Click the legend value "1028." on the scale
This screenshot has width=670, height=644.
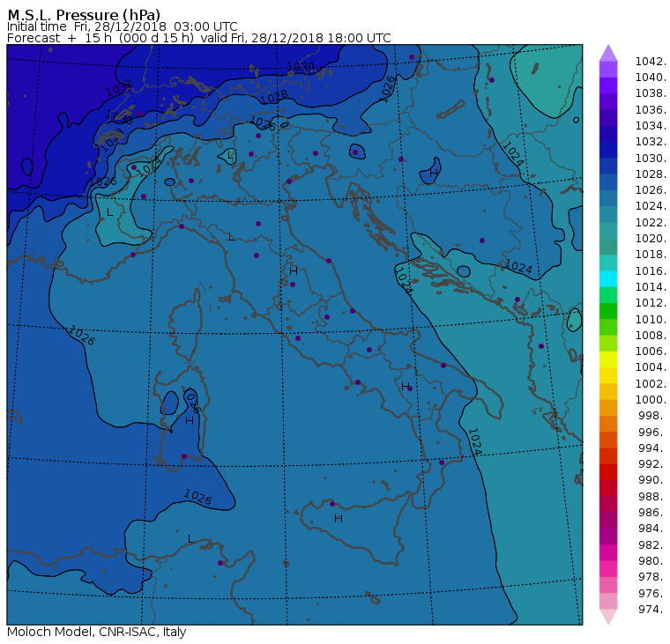tap(651, 174)
